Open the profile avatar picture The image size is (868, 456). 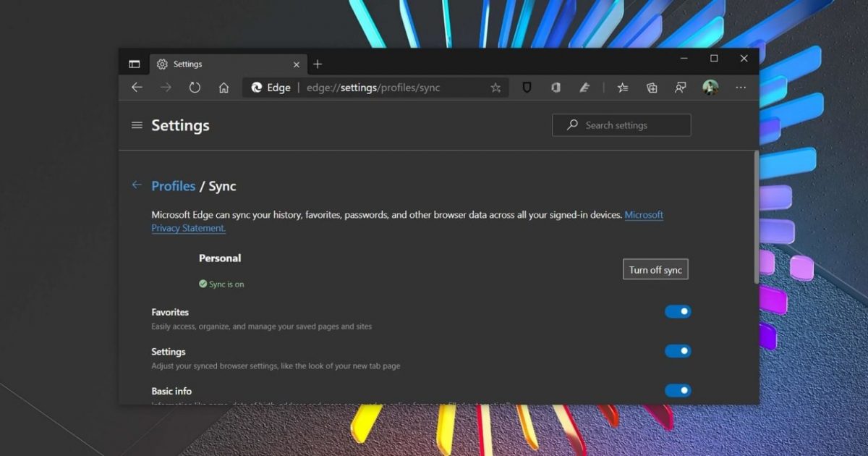point(710,88)
